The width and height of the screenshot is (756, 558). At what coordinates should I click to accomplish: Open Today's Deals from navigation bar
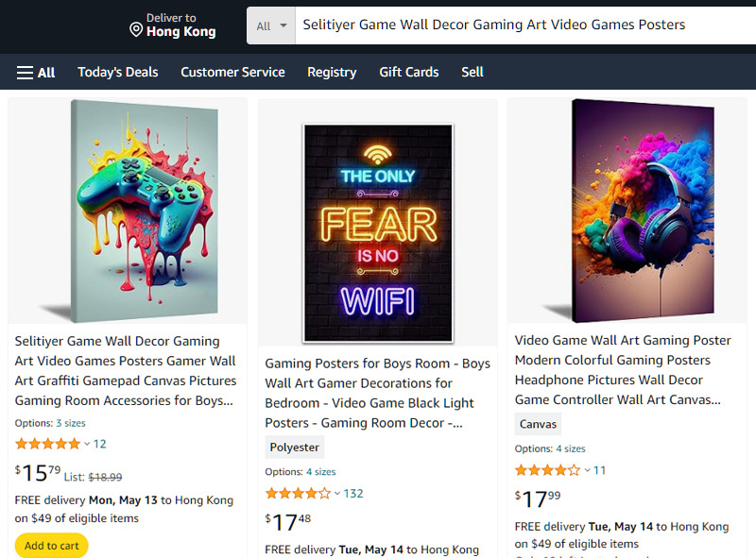(118, 72)
